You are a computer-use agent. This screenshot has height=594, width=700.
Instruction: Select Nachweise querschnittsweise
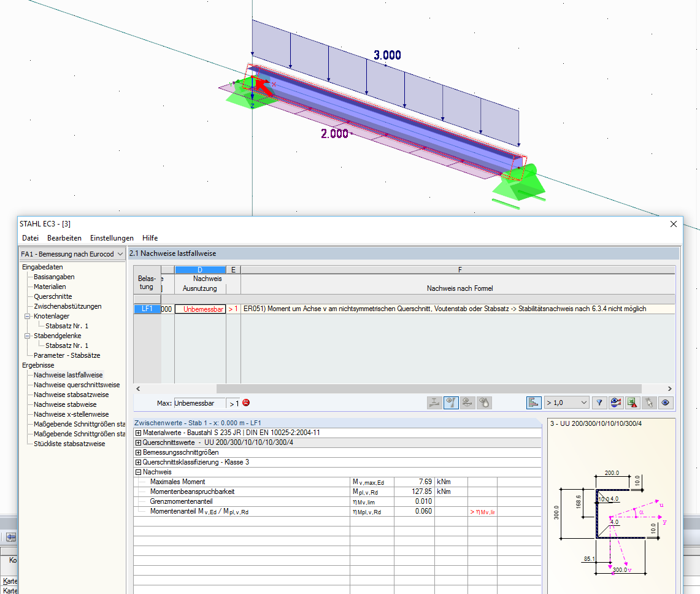77,385
